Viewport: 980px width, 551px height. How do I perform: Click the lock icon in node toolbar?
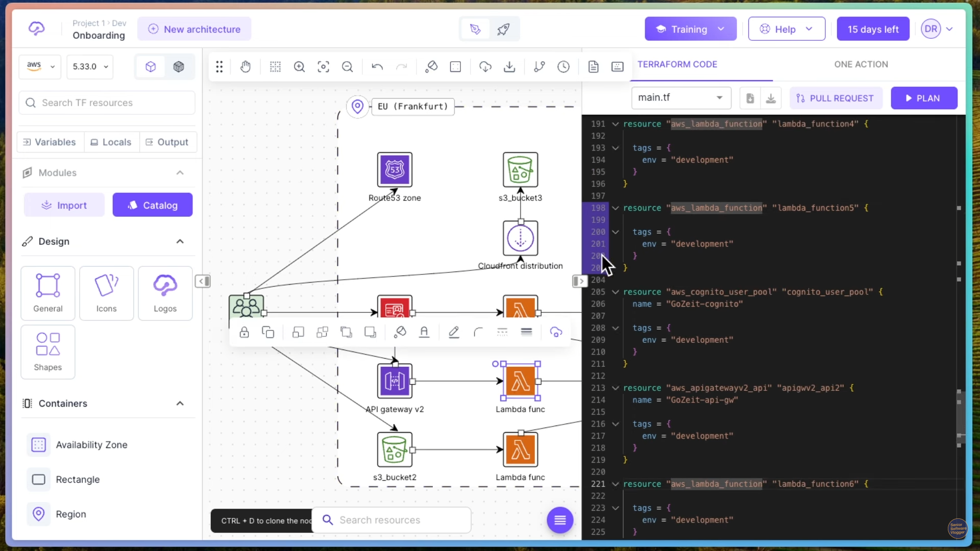244,332
